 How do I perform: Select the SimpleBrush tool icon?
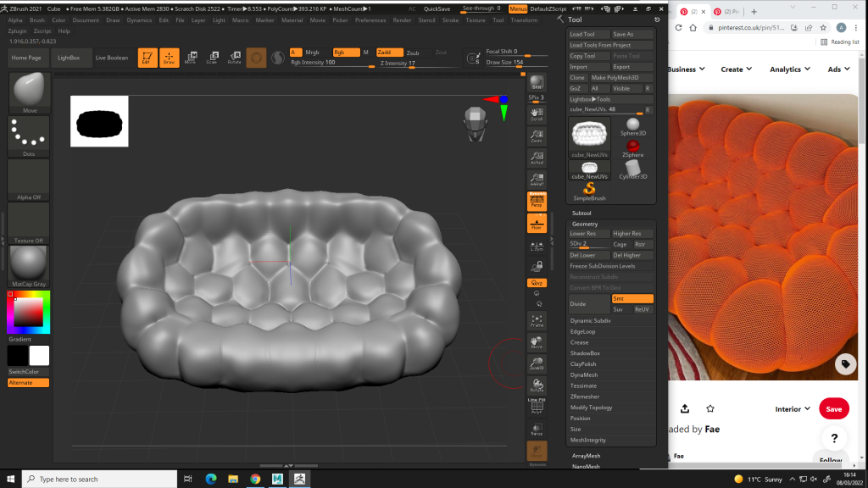click(x=590, y=191)
